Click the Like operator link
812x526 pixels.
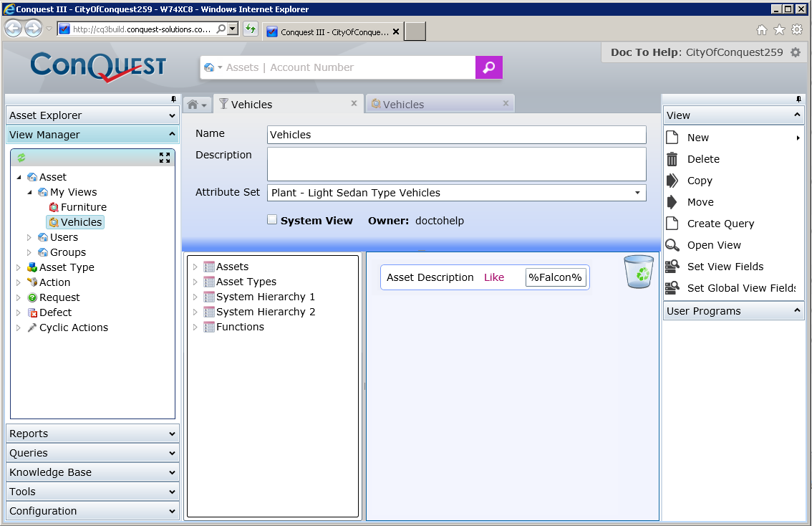[x=494, y=277]
